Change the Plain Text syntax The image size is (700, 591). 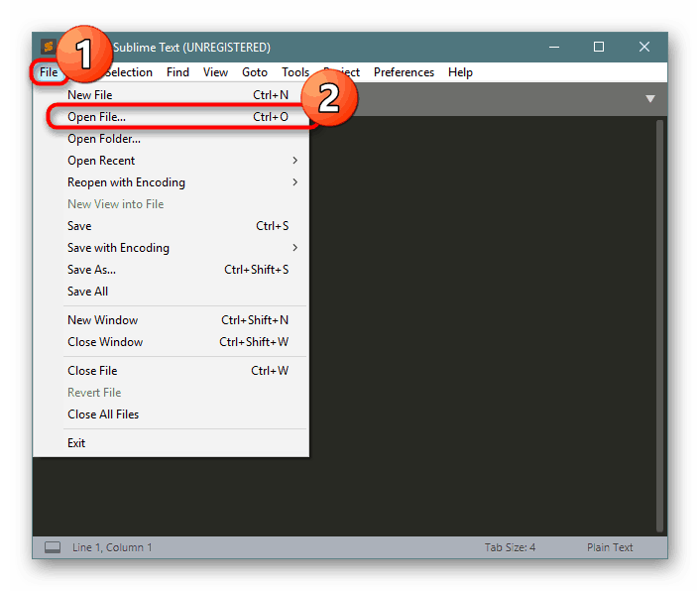click(610, 547)
